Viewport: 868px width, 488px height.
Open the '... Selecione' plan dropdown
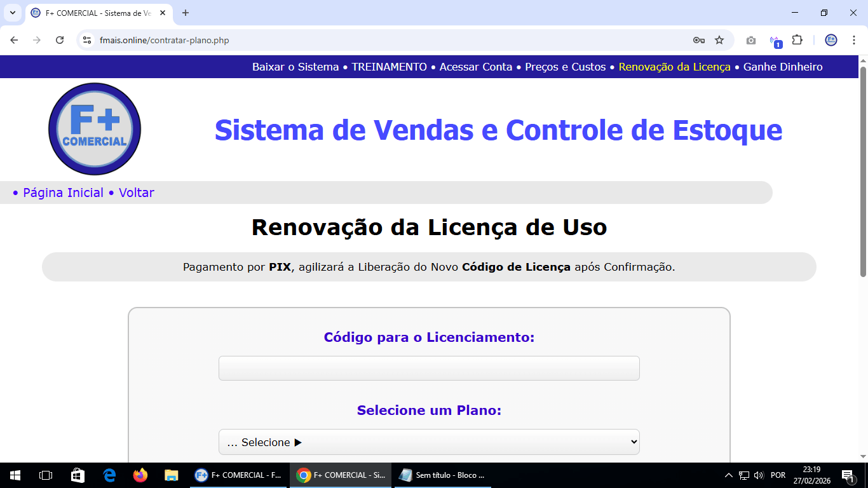(x=429, y=442)
